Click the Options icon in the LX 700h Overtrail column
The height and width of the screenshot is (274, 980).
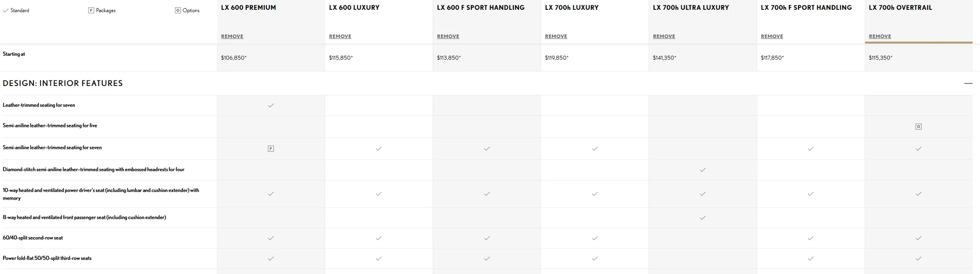pos(918,127)
